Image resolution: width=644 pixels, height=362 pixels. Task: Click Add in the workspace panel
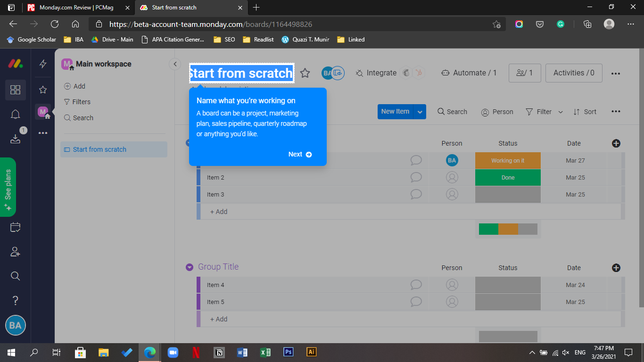point(74,86)
